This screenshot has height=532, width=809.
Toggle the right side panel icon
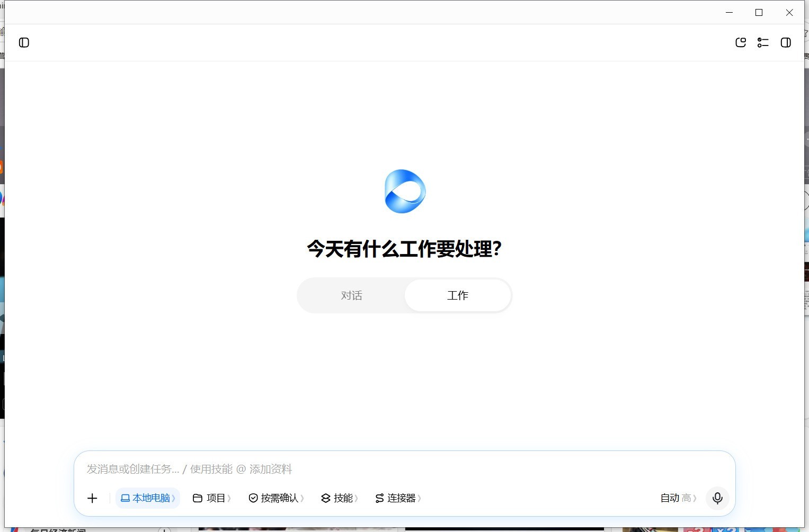pos(786,42)
